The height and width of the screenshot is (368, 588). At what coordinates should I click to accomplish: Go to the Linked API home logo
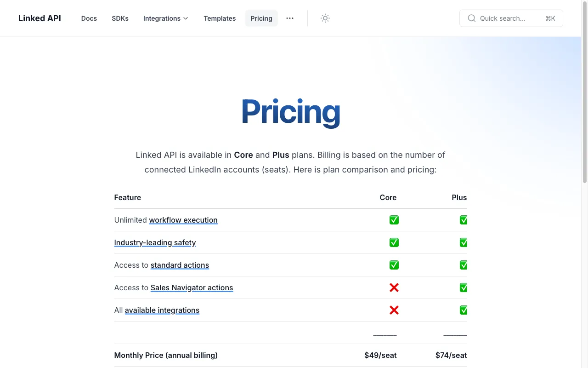coord(40,18)
